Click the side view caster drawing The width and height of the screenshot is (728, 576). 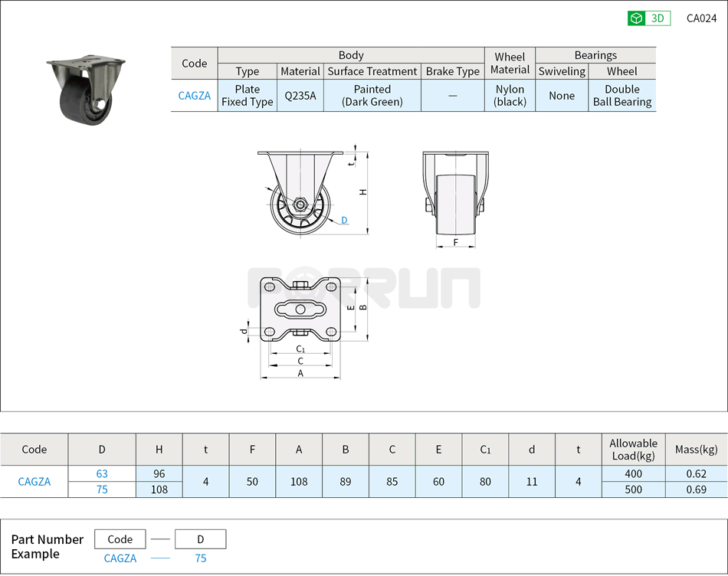[303, 191]
